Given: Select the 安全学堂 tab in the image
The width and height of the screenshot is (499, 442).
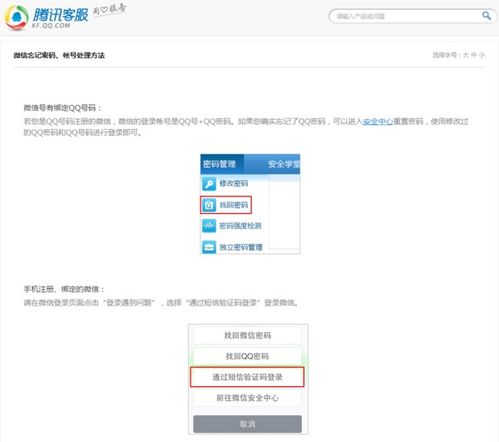Looking at the screenshot, I should click(x=283, y=164).
